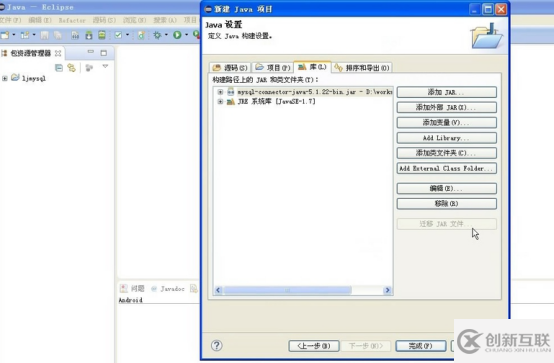Click the greyed focus icon in Package Explorer toolbar
This screenshot has height=363, width=554.
(x=89, y=68)
